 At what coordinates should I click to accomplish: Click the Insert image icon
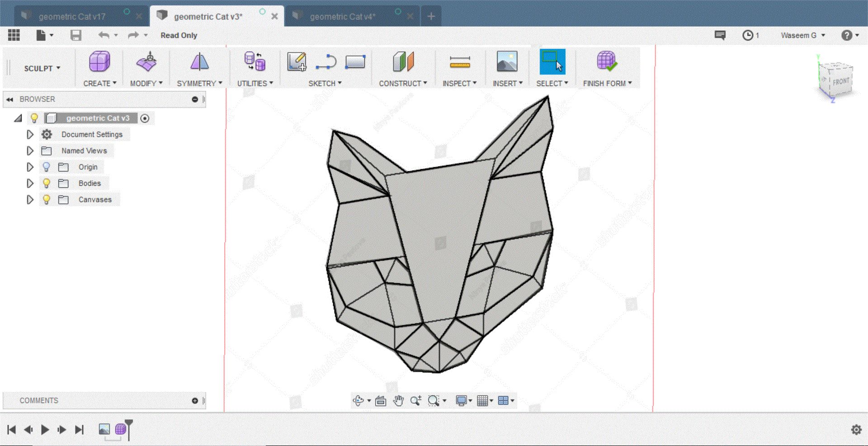coord(507,62)
